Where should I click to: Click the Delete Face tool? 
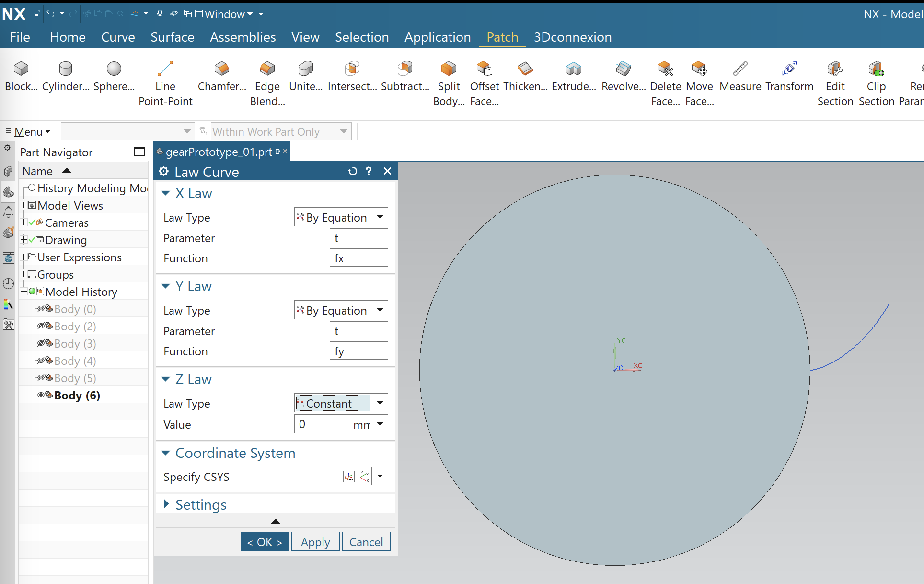coord(665,69)
